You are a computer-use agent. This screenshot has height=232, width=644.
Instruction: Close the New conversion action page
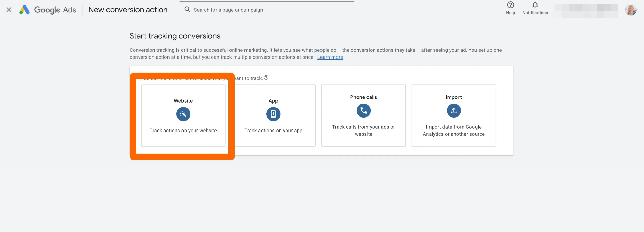point(9,10)
